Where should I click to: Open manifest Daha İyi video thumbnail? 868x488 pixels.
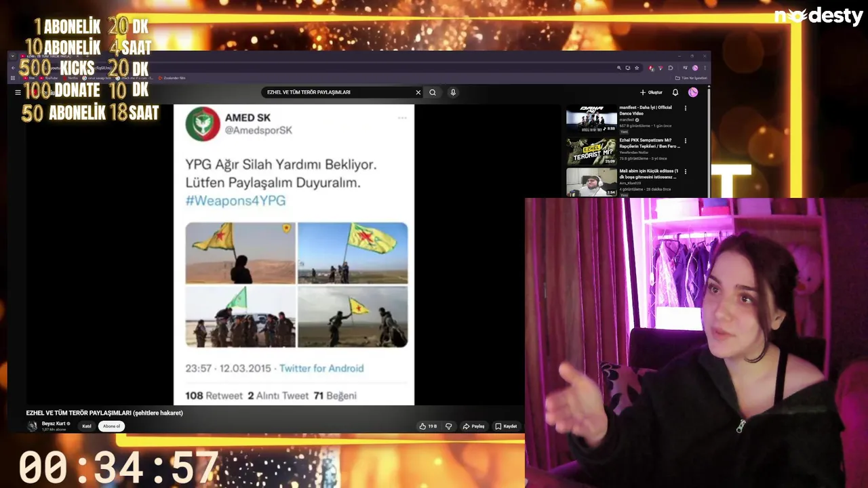(591, 119)
